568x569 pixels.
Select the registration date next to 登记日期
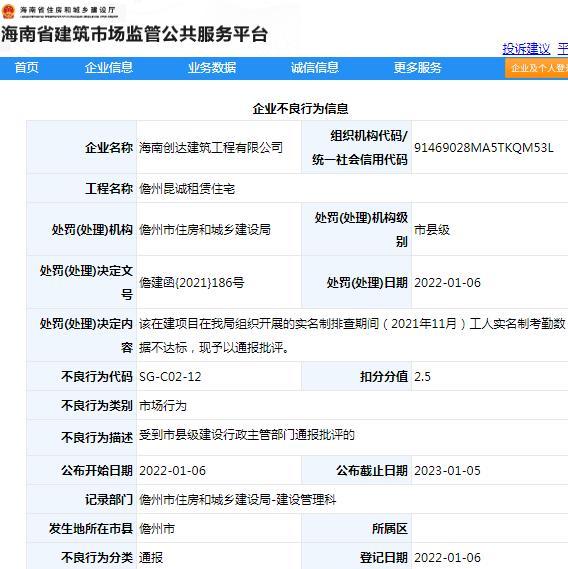[x=447, y=558]
